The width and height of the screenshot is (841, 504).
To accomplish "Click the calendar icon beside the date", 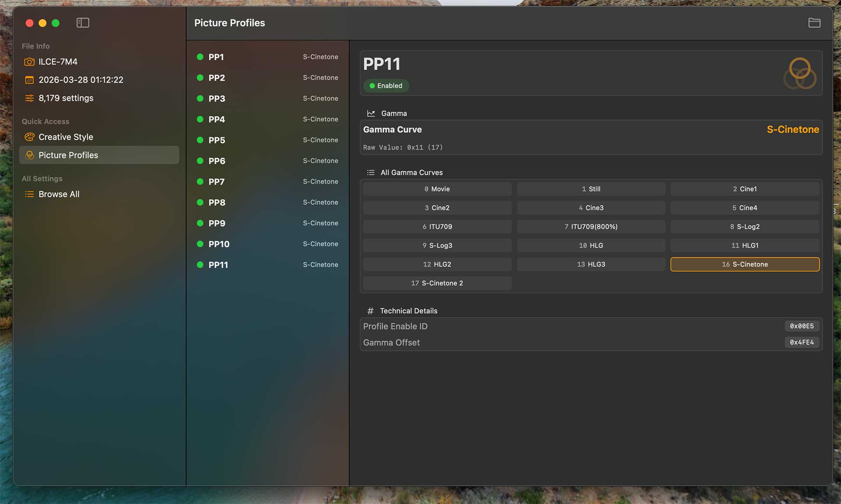I will click(x=29, y=80).
